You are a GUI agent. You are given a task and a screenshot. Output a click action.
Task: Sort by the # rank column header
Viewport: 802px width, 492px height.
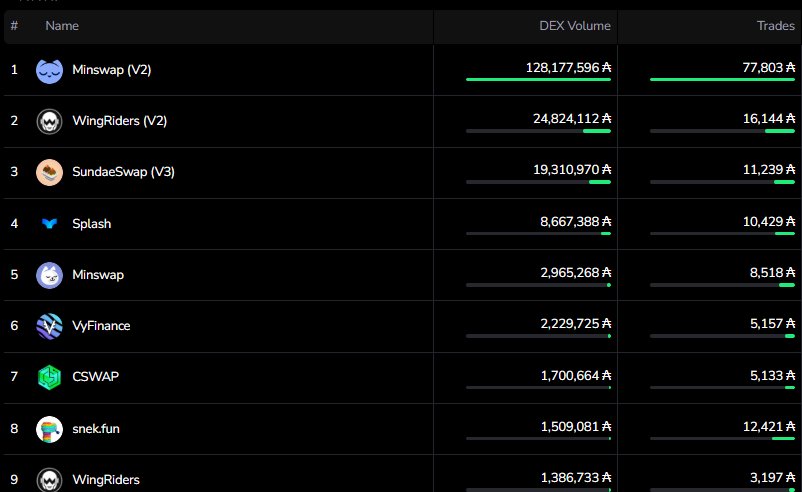coord(14,26)
